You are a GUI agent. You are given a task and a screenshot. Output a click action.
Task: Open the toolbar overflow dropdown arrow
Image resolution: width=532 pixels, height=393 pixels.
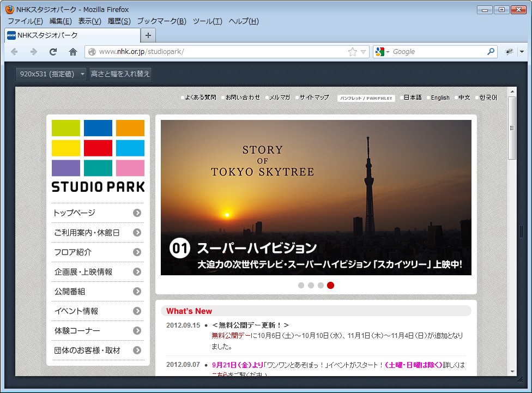[522, 52]
